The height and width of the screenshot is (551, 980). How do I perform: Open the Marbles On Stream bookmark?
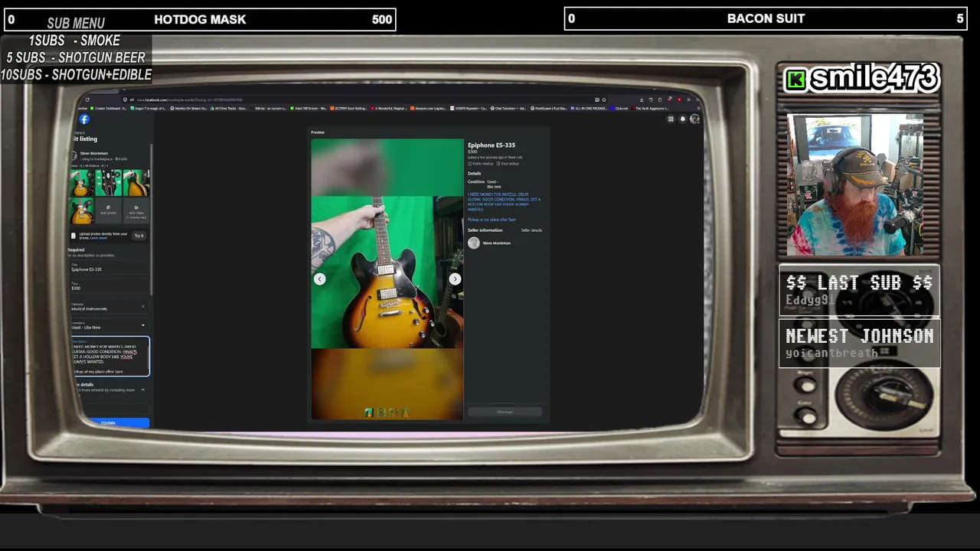click(x=188, y=109)
